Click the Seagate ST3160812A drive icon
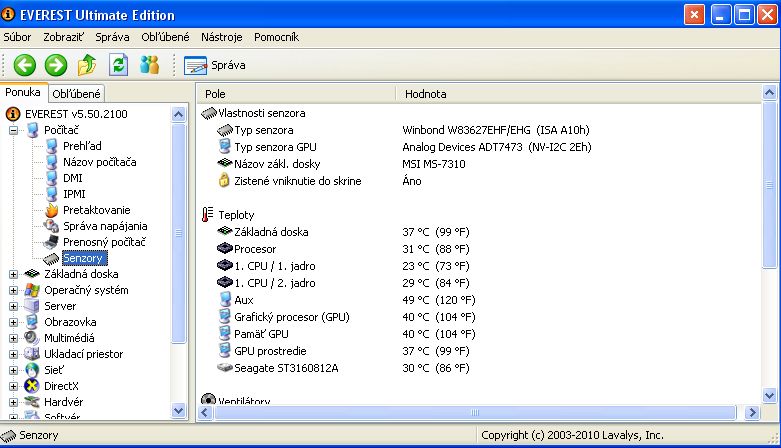The height and width of the screenshot is (448, 781). [225, 368]
